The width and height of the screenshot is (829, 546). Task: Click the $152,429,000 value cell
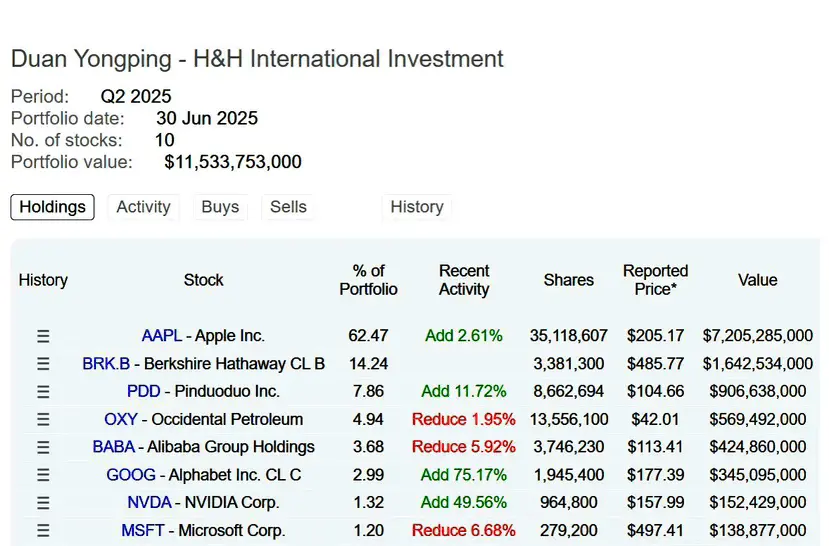tap(758, 502)
